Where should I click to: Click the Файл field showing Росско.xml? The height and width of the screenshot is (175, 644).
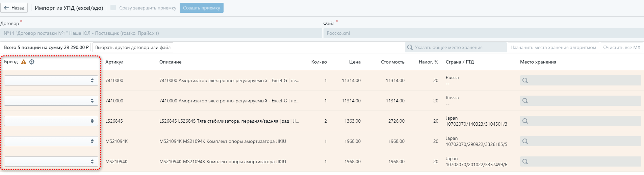tap(483, 33)
